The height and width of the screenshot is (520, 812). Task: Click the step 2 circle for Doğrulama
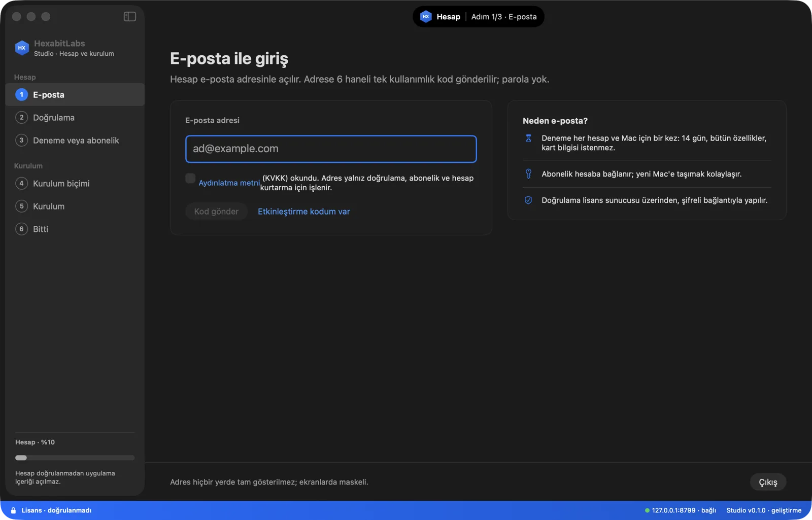[21, 118]
